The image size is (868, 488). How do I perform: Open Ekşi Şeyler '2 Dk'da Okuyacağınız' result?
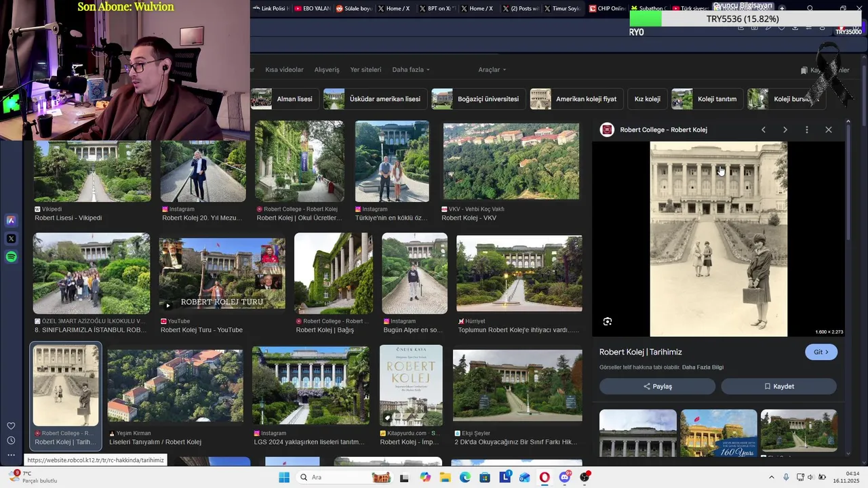[517, 386]
